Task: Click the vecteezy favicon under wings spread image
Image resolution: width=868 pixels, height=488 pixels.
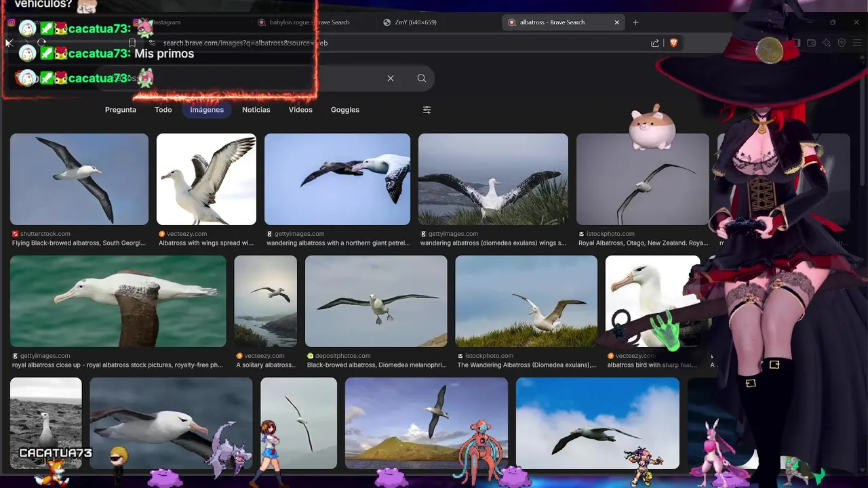Action: coord(162,234)
